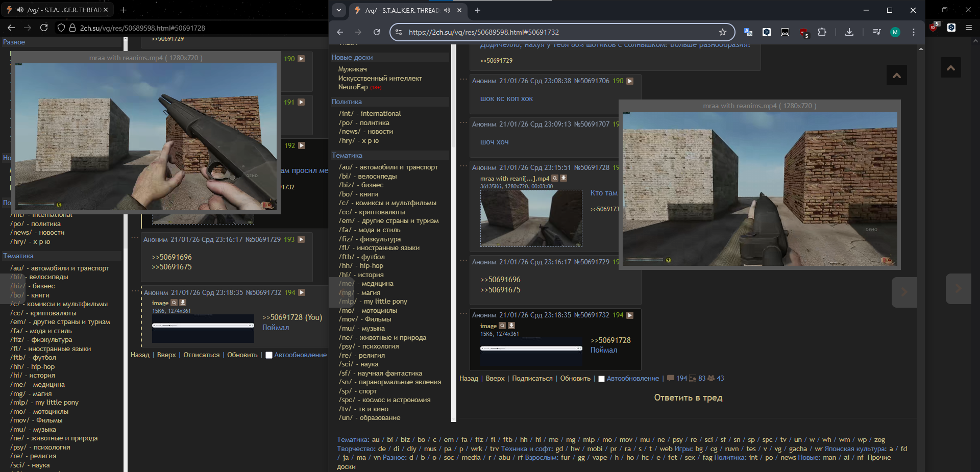Enable Автообновление checkbox in Firefox window
The width and height of the screenshot is (980, 472).
pos(269,355)
